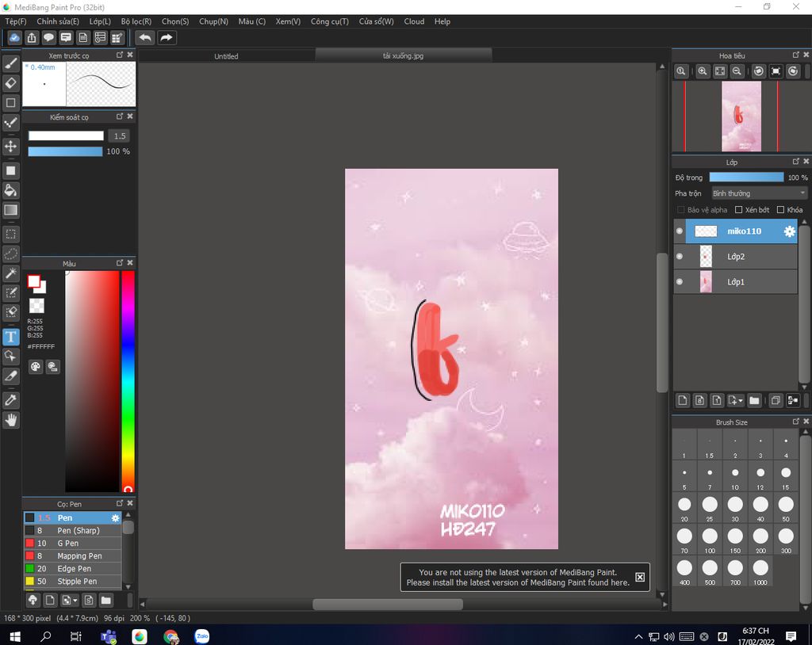The image size is (812, 645).
Task: Zoom in on the Navigator panel
Action: click(703, 71)
